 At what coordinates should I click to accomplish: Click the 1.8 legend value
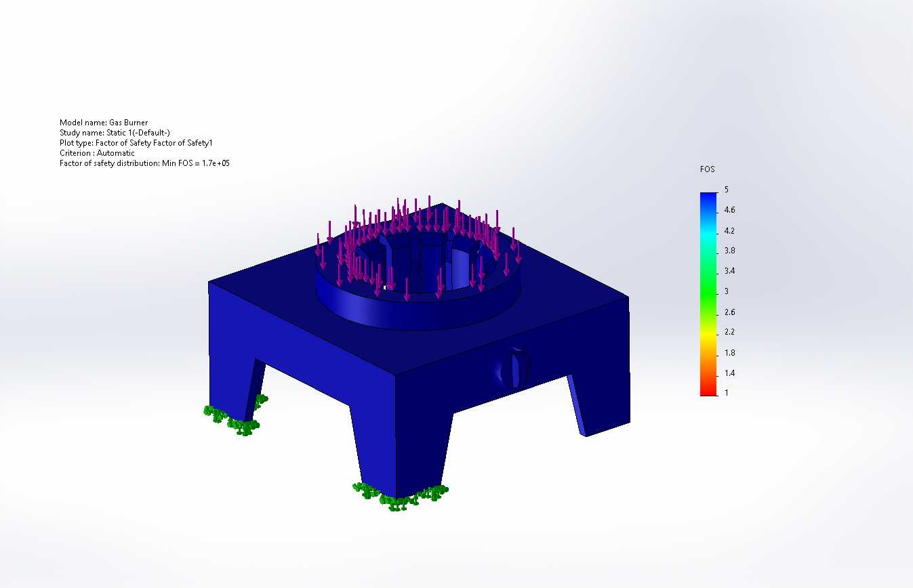click(729, 352)
